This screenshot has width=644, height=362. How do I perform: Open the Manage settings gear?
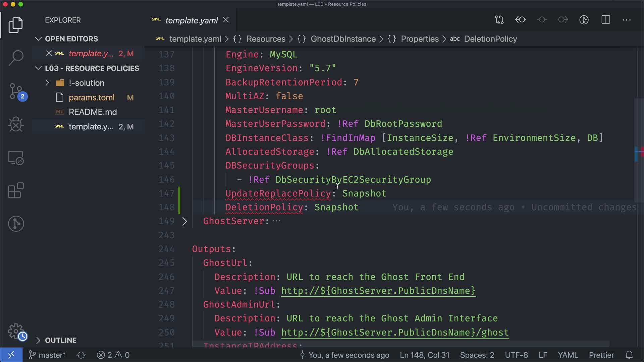point(16,331)
